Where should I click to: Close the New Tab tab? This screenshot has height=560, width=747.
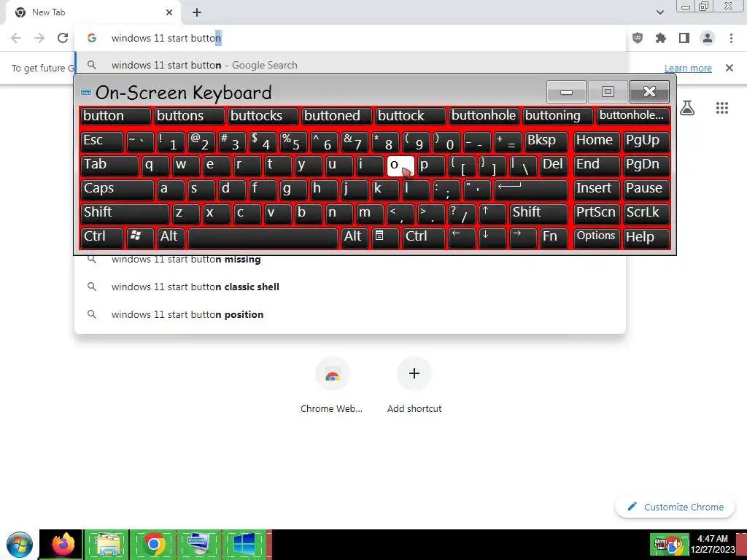click(169, 12)
